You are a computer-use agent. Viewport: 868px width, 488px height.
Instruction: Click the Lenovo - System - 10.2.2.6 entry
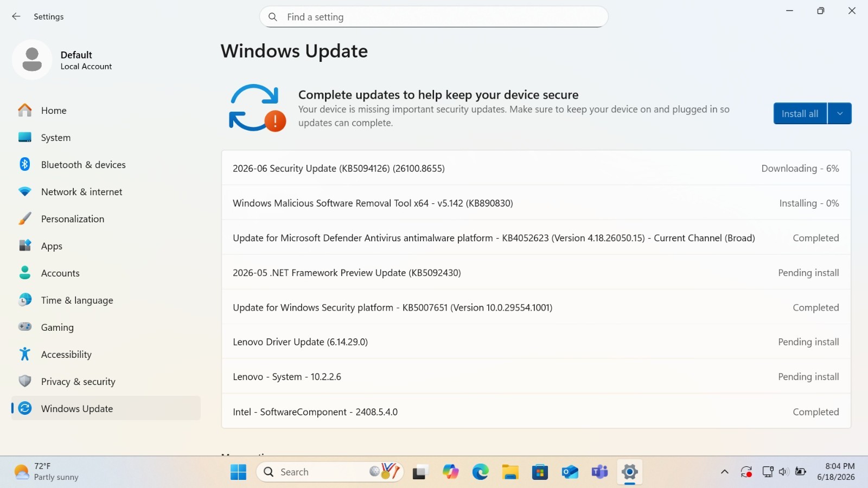pos(536,376)
